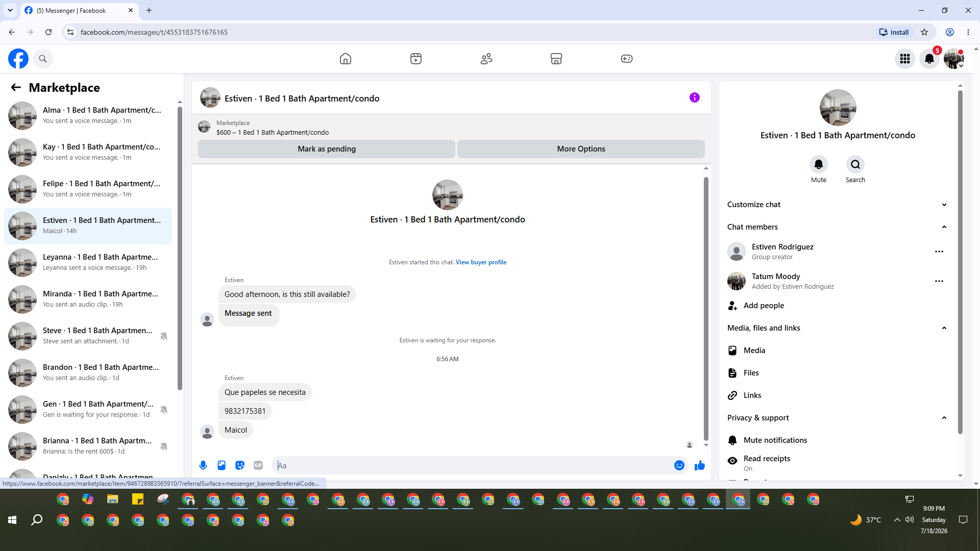
Task: Open the Steve apartment conversation
Action: tap(88, 336)
